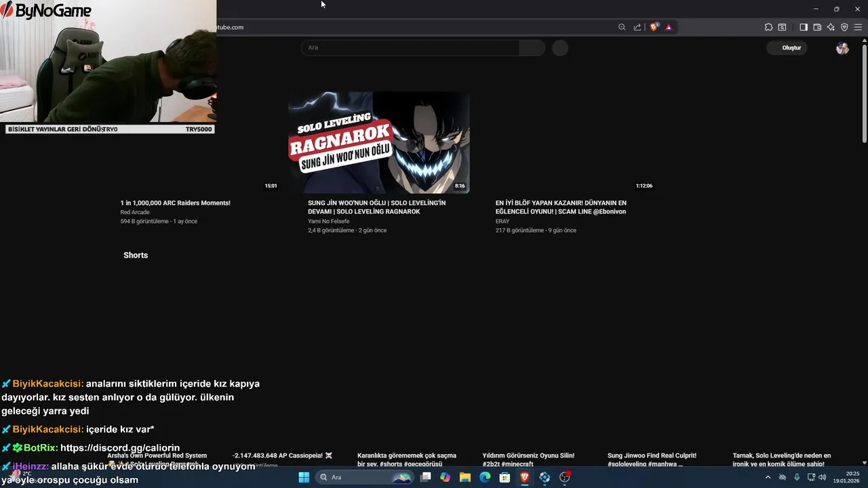
Task: Open the browser hamburger main menu
Action: point(858,27)
